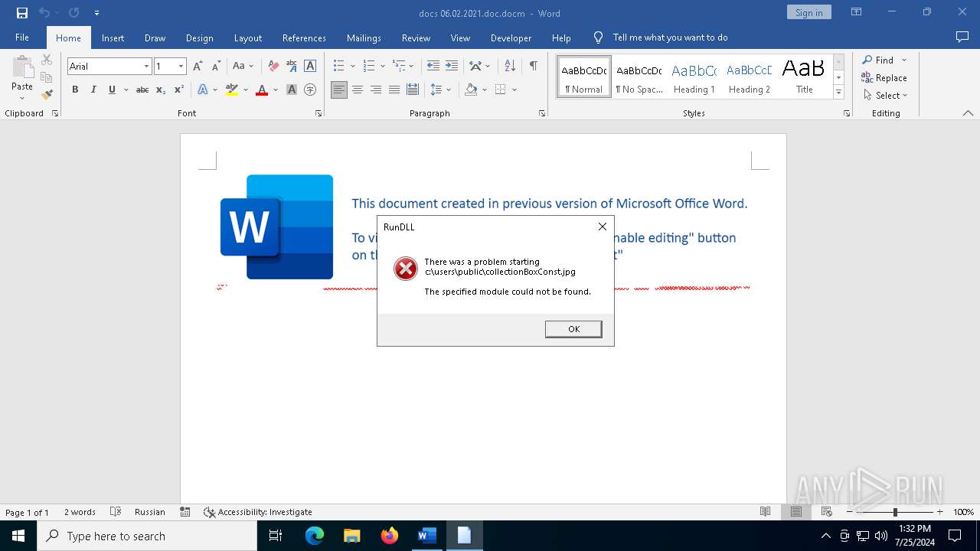Click the Enclose Characters icon
Image resolution: width=980 pixels, height=551 pixels.
(x=310, y=90)
